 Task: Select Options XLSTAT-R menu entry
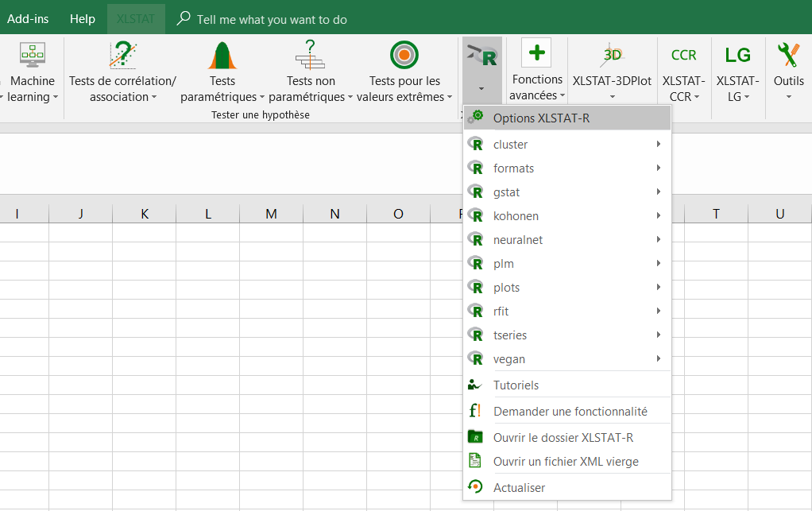tap(541, 118)
